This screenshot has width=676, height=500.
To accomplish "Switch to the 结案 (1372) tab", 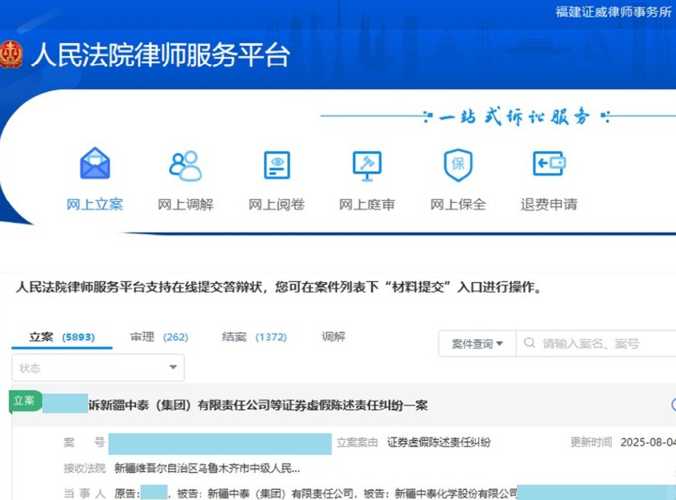I will point(254,337).
